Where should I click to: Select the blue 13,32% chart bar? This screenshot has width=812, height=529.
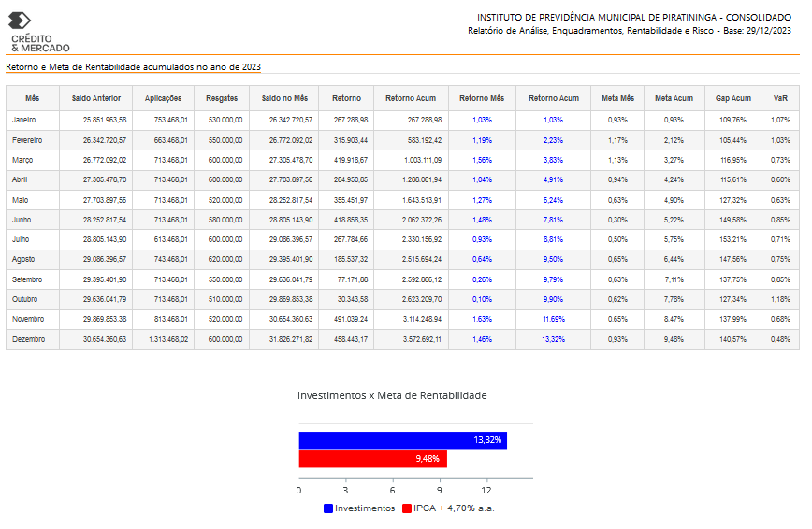403,440
